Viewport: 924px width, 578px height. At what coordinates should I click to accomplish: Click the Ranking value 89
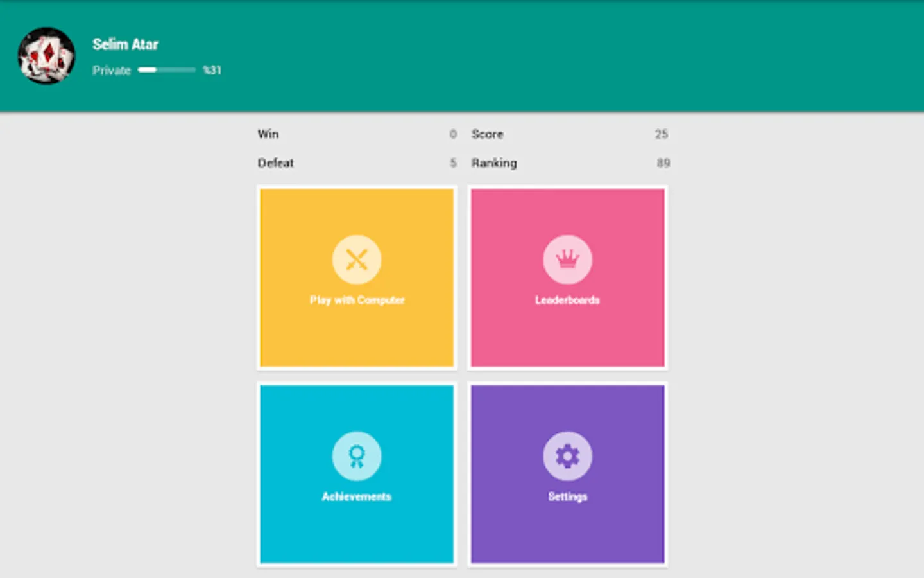[663, 163]
